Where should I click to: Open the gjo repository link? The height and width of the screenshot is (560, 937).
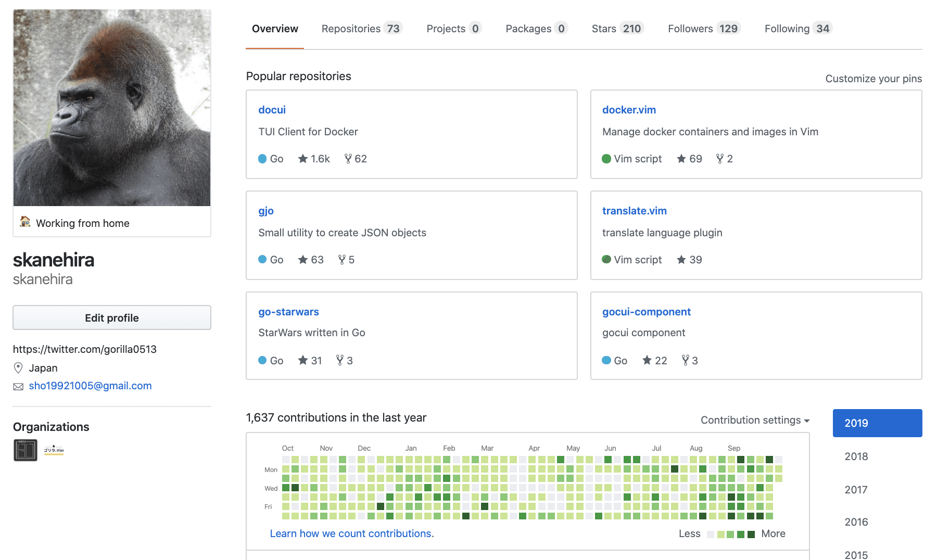click(x=266, y=211)
